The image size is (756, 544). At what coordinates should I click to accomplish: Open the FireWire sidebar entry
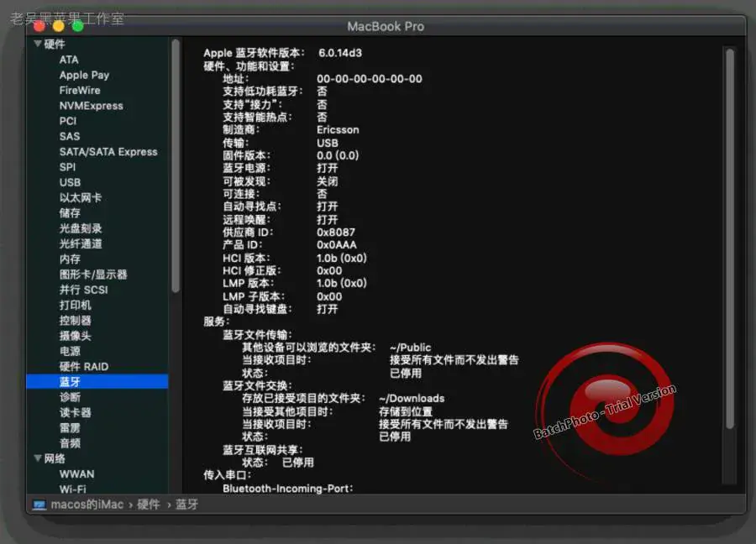coord(80,91)
